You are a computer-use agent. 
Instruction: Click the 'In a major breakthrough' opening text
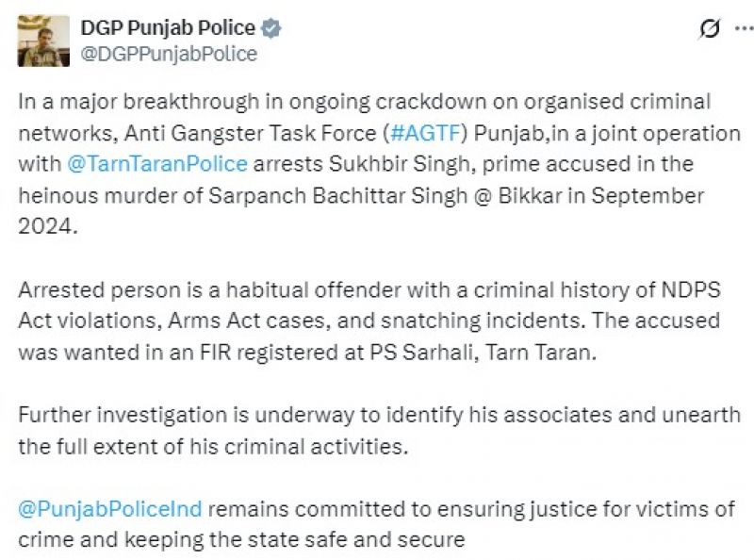point(113,101)
